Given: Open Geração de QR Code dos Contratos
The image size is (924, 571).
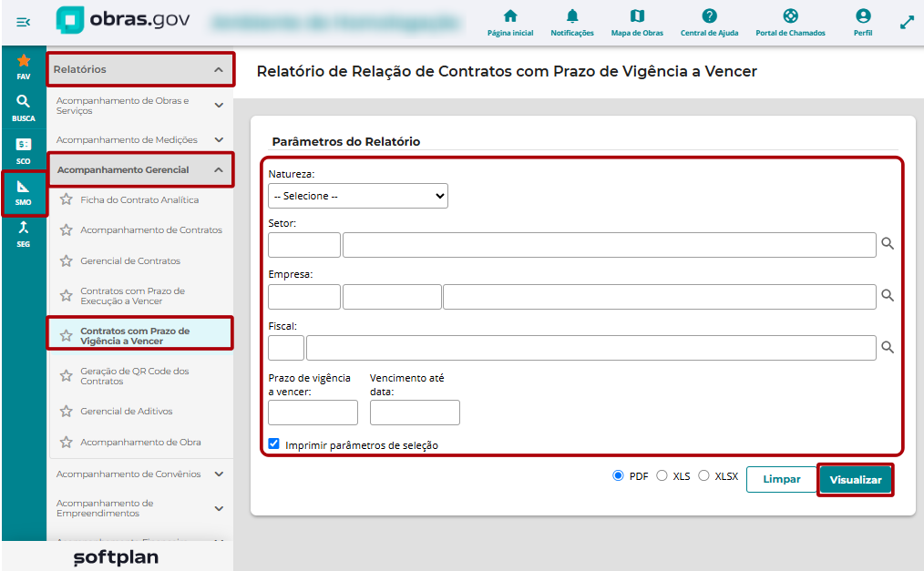Looking at the screenshot, I should (x=134, y=376).
